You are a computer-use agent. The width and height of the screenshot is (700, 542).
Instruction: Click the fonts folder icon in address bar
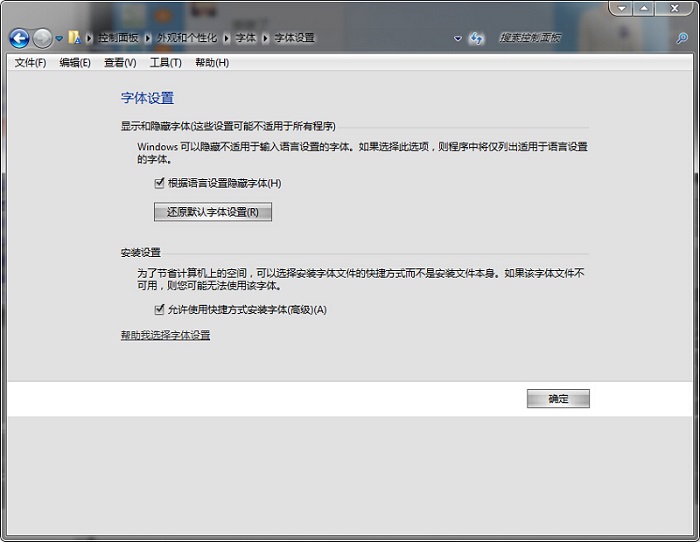coord(74,38)
